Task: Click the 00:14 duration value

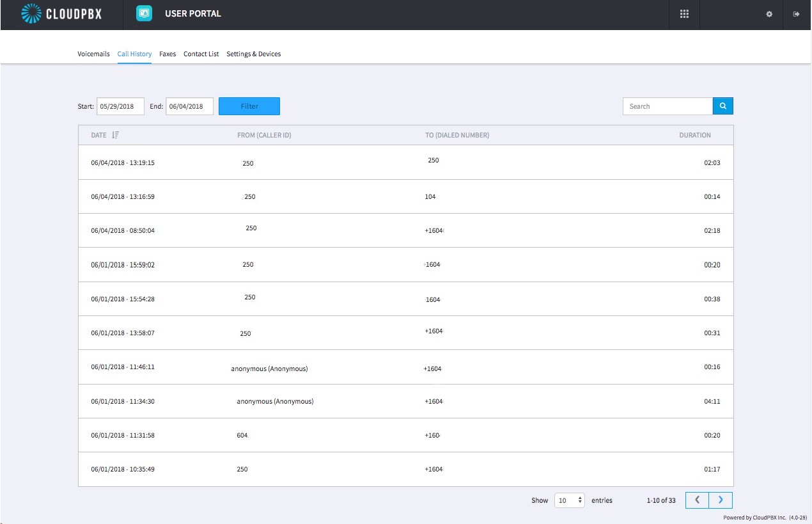Action: click(x=712, y=196)
